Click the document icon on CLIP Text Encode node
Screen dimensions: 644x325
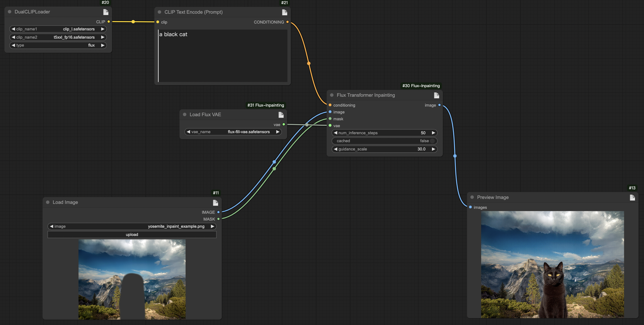click(x=284, y=12)
